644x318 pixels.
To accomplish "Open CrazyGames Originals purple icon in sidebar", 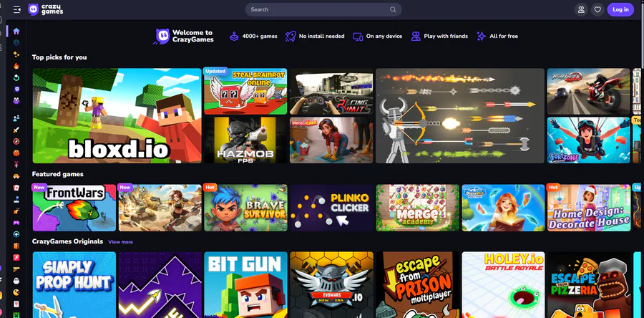I will point(16,89).
